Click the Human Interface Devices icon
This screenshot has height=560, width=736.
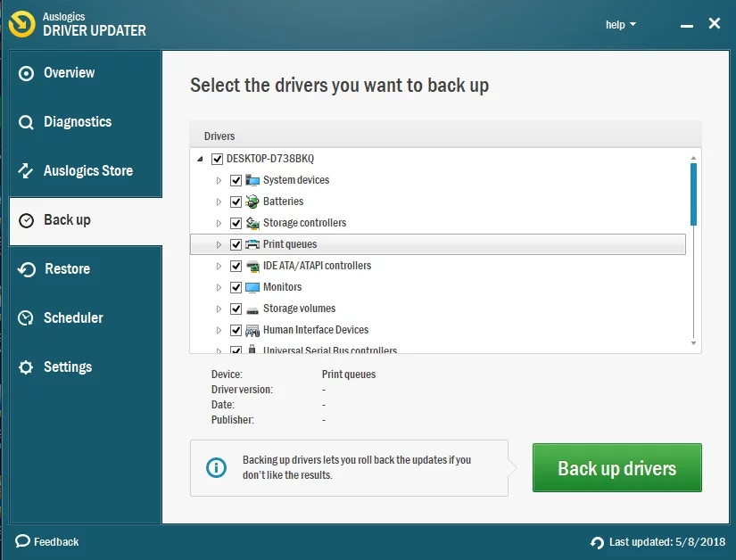[x=252, y=331]
